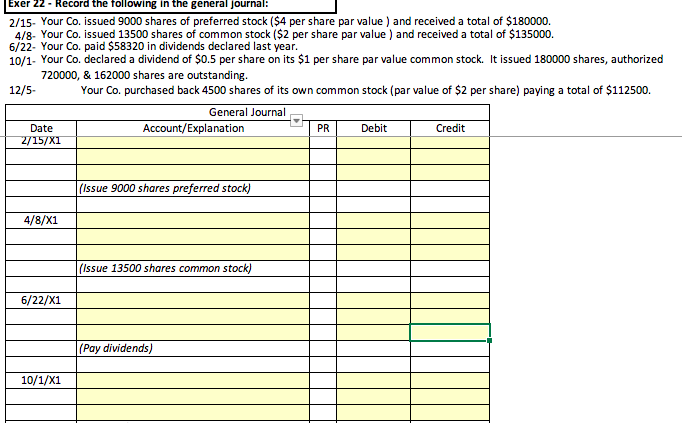This screenshot has height=423, width=682.
Task: Click the currently selected green-outlined credit cell
Action: point(450,333)
